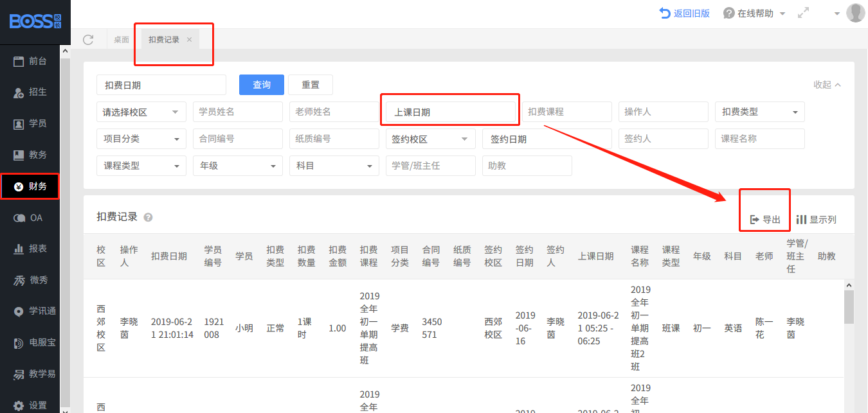This screenshot has width=868, height=413.
Task: Open the 请选择校区 dropdown
Action: [141, 112]
